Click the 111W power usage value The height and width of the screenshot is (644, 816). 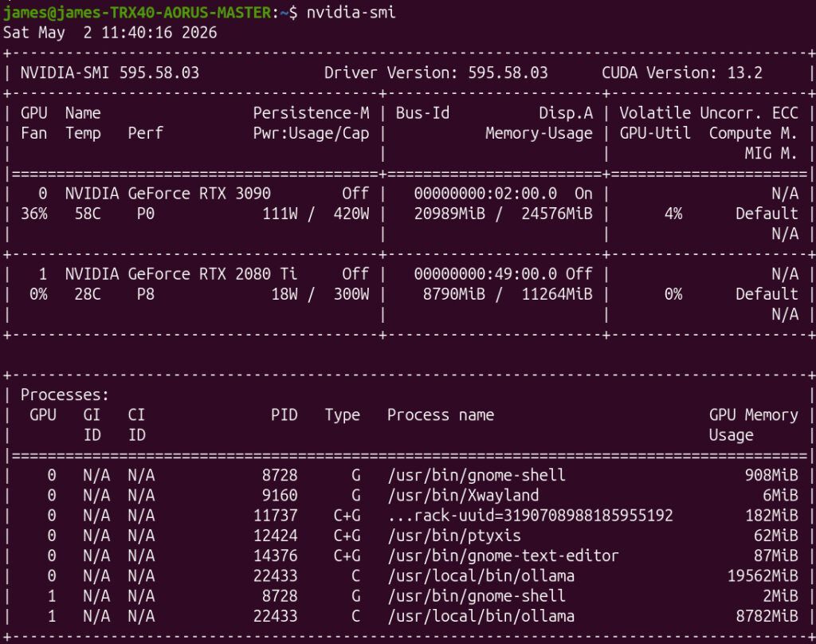point(280,214)
